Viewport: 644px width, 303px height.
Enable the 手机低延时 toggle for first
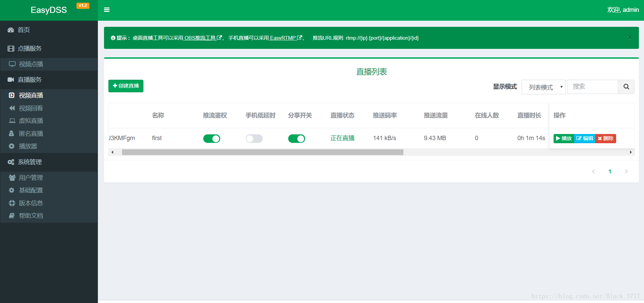click(254, 138)
